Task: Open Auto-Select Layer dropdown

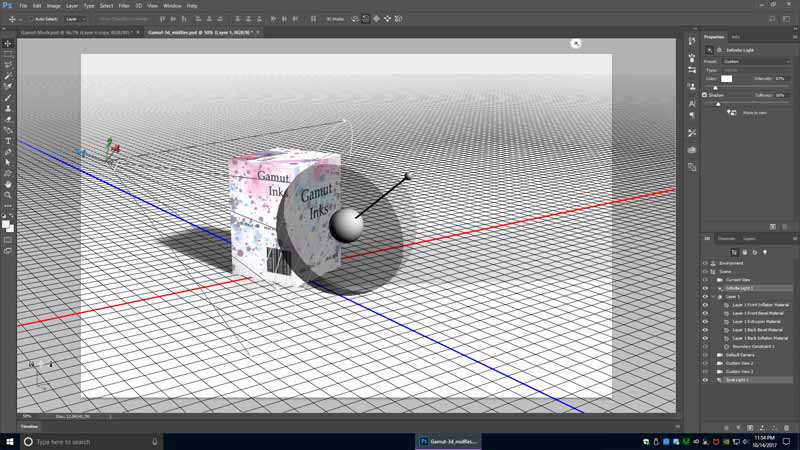Action: point(76,19)
